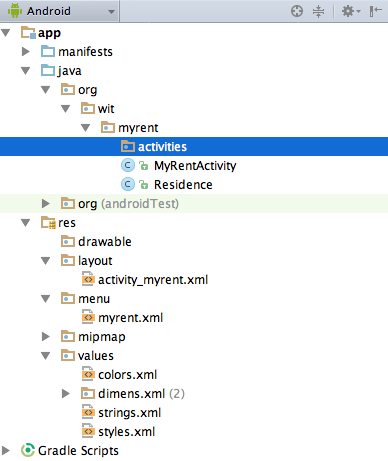Click the Gradle Scripts icon
Screen dimensions: 388x461
pos(28,450)
